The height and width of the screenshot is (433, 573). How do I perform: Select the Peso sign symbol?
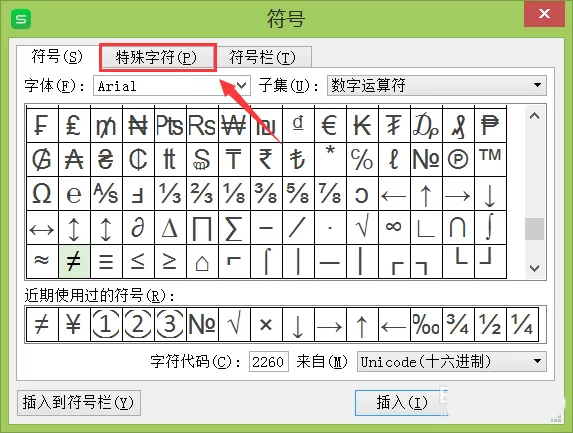(x=490, y=125)
